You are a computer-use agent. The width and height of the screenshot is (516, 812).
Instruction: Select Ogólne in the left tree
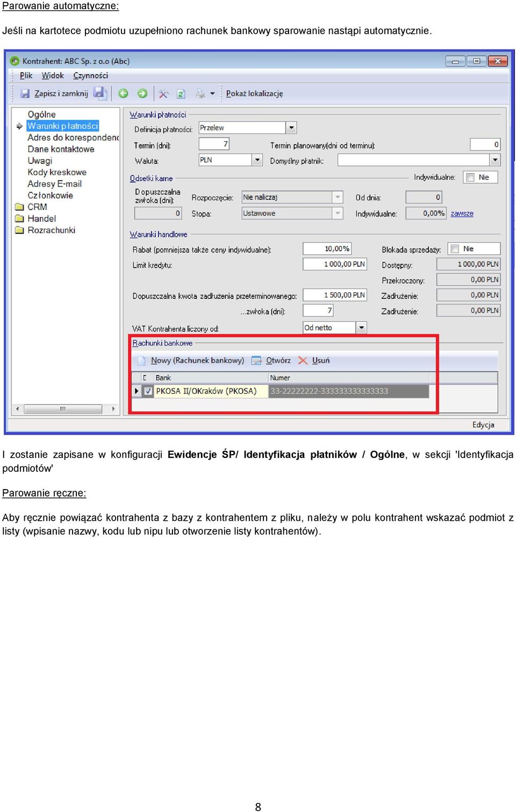pyautogui.click(x=41, y=114)
